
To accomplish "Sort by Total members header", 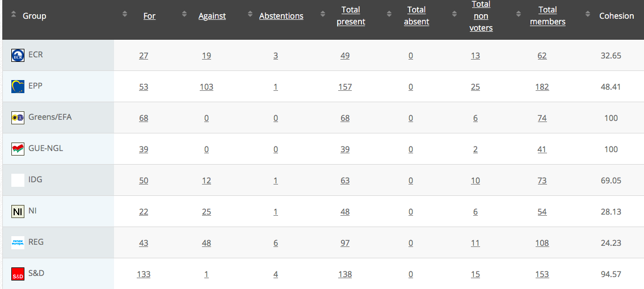I will coord(548,16).
